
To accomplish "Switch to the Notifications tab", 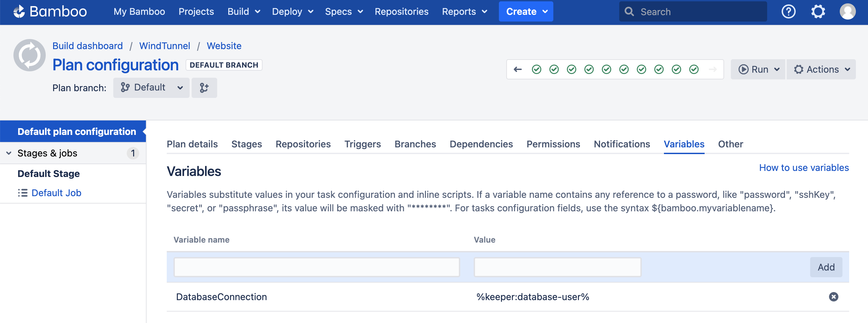I will pos(622,144).
